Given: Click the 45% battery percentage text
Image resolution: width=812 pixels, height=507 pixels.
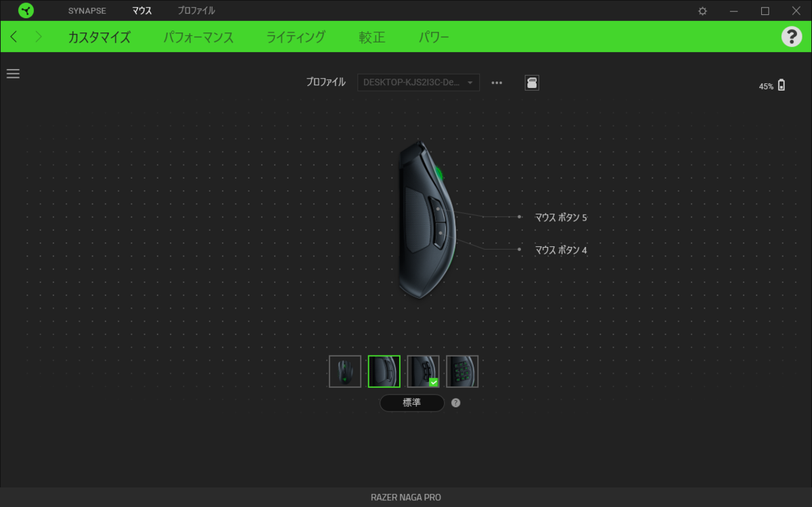Looking at the screenshot, I should point(766,87).
